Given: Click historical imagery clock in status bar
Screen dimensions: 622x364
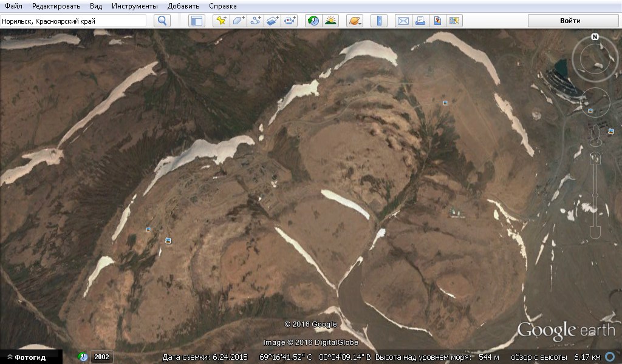Looking at the screenshot, I should [x=83, y=357].
